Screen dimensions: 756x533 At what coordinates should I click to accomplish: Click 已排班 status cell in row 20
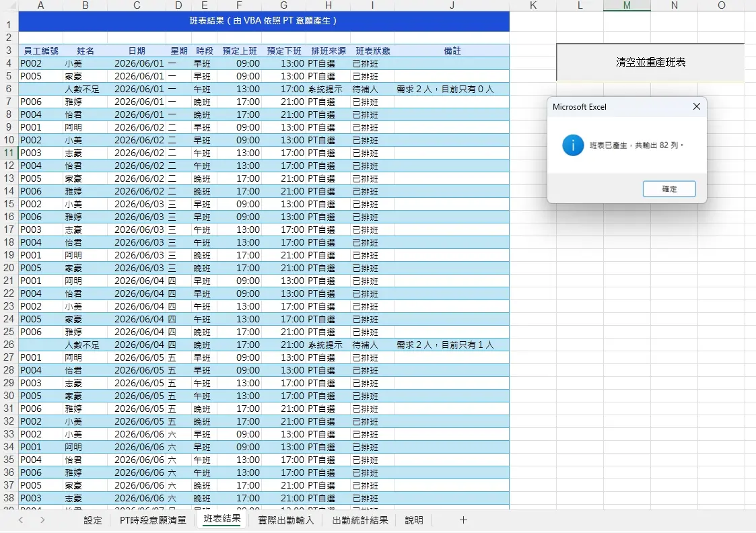373,268
